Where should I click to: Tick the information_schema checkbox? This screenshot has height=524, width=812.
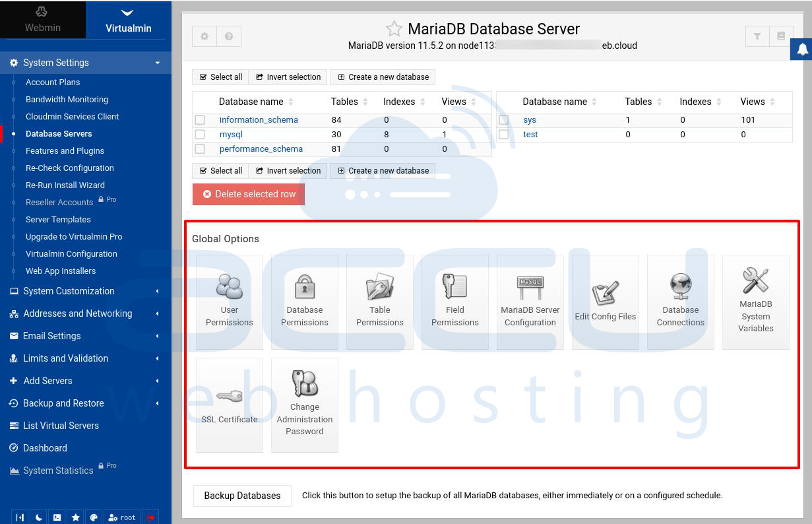tap(200, 120)
